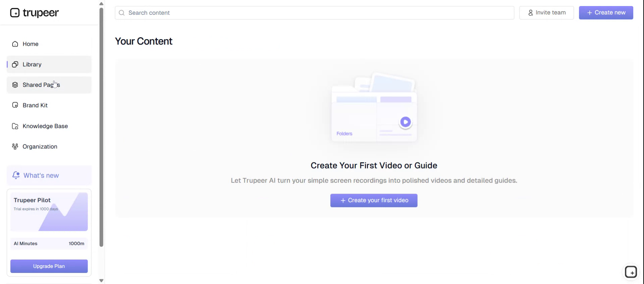Click the Your Content heading

[144, 41]
